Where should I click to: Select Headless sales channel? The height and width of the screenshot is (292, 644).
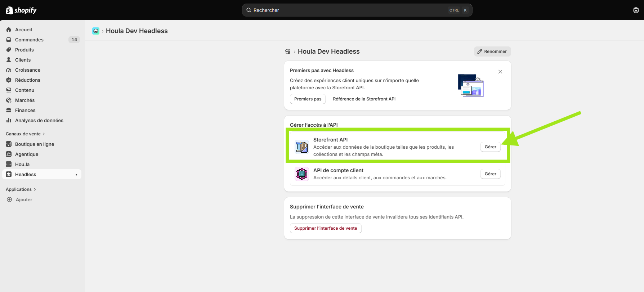42,174
